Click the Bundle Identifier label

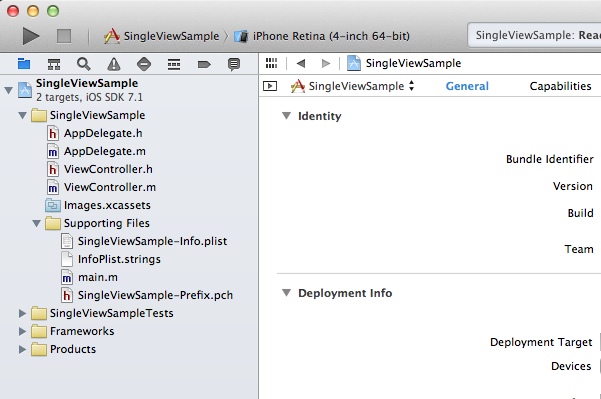pos(550,159)
